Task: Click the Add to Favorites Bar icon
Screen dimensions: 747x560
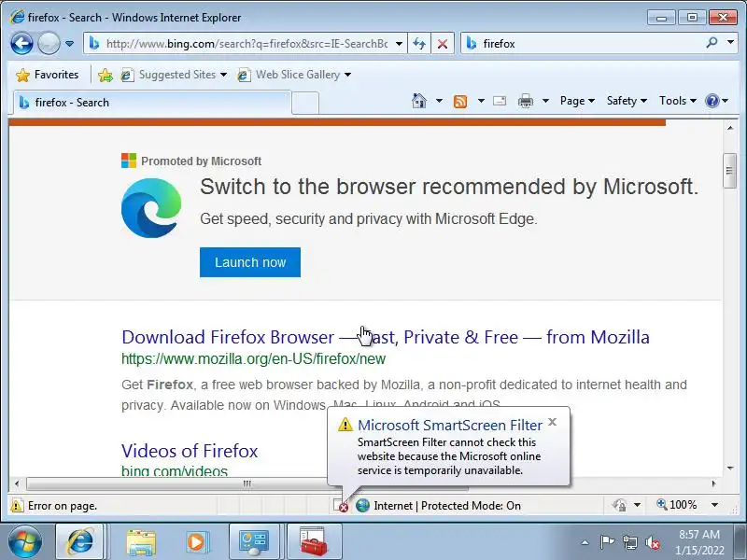Action: tap(106, 75)
